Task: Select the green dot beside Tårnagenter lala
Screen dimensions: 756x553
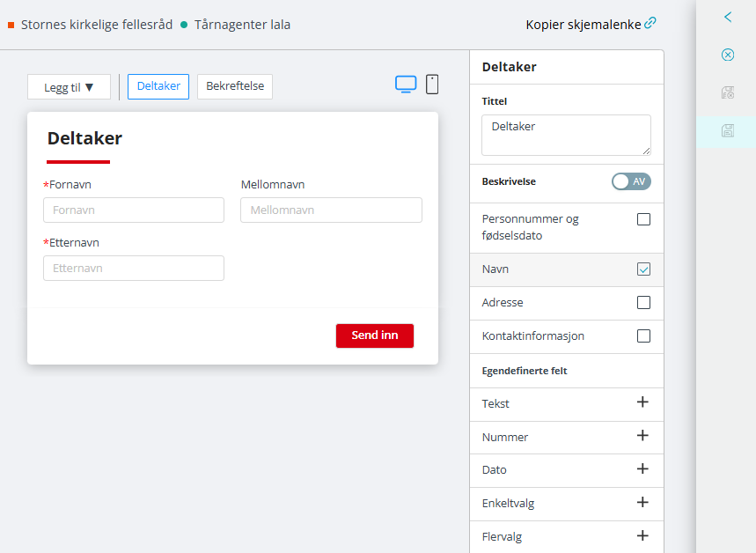Action: click(x=183, y=26)
